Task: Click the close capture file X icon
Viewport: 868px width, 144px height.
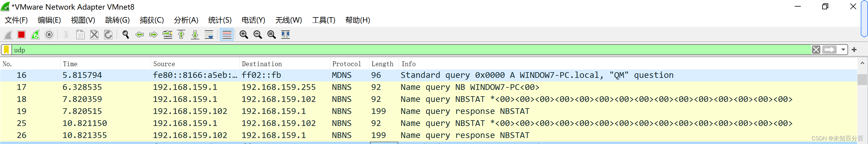Action: 94,35
